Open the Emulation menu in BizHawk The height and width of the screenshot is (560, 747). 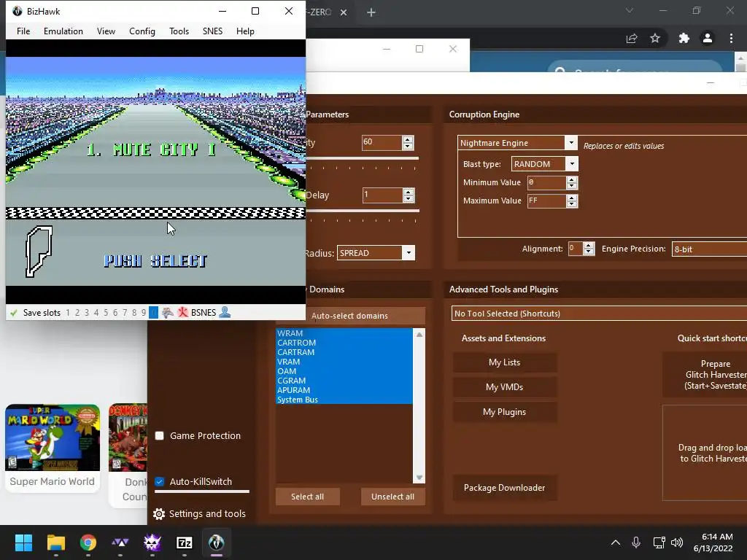(x=63, y=31)
